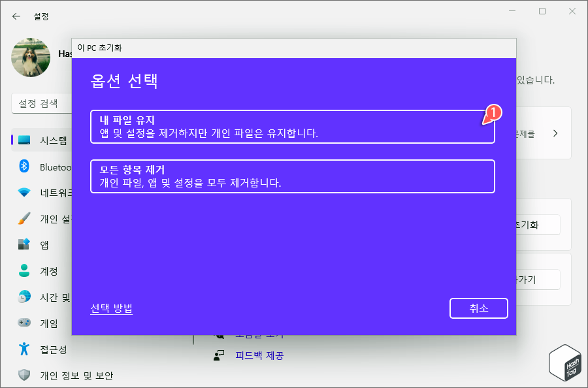The image size is (588, 388).
Task: Select the 개인 설정 brush icon
Action: pos(25,218)
